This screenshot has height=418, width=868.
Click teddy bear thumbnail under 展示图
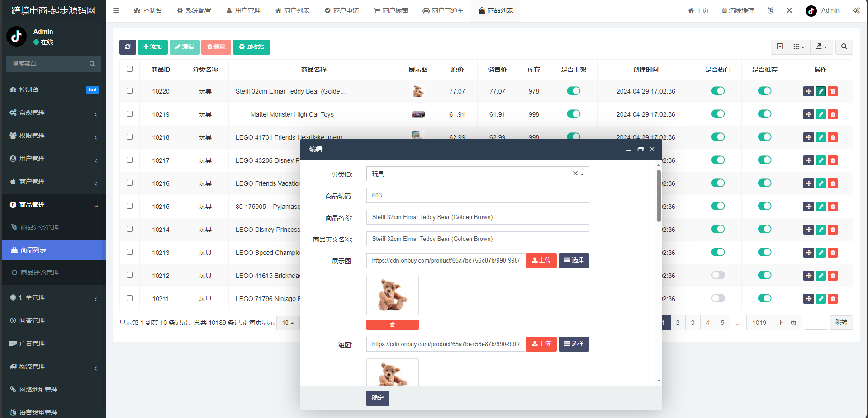[x=392, y=295]
